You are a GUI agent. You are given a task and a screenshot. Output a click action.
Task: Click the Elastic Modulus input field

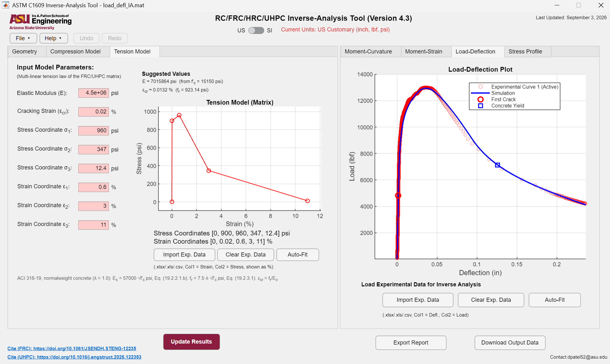tap(93, 93)
